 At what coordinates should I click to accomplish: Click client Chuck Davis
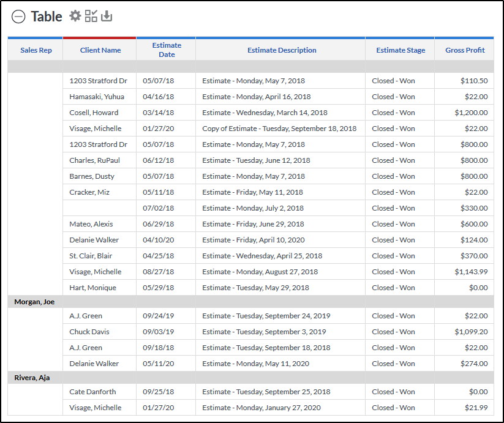tap(89, 332)
